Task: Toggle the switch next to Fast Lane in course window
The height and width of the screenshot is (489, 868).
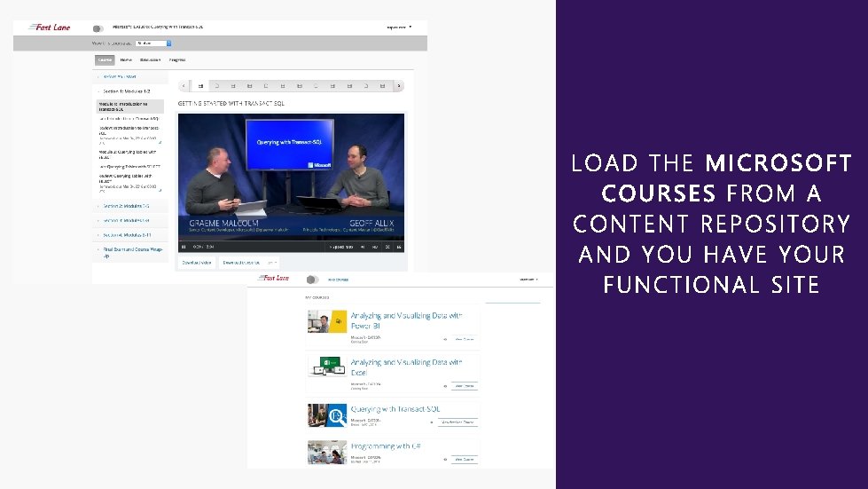Action: point(98,28)
